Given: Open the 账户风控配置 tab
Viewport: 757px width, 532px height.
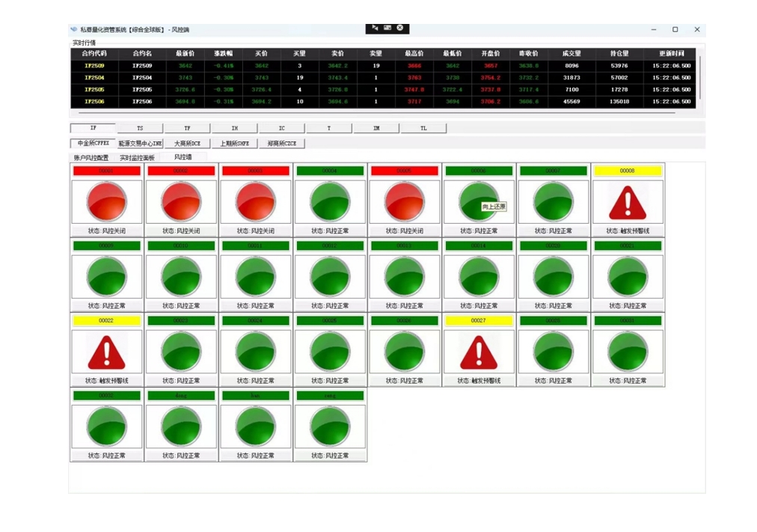Looking at the screenshot, I should point(91,158).
